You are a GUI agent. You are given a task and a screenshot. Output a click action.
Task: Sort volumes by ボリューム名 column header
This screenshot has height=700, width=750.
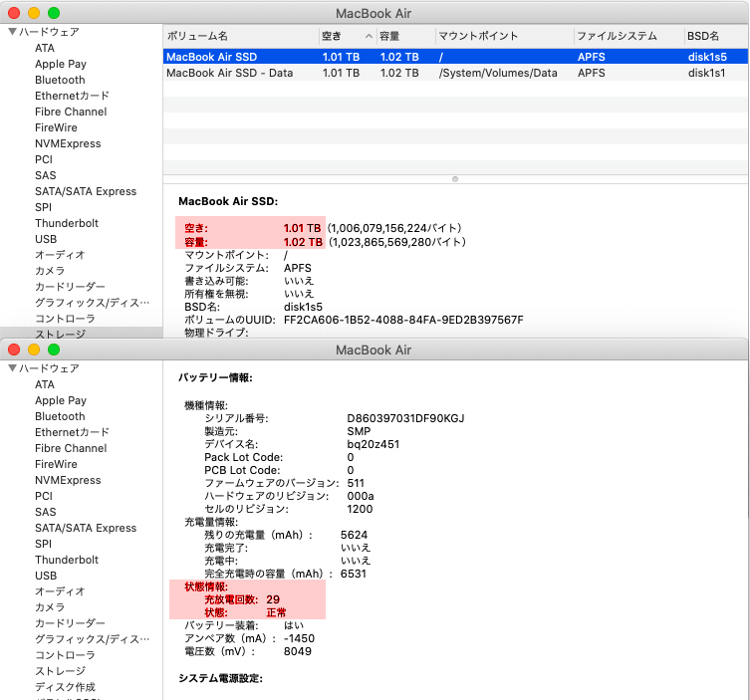[239, 36]
